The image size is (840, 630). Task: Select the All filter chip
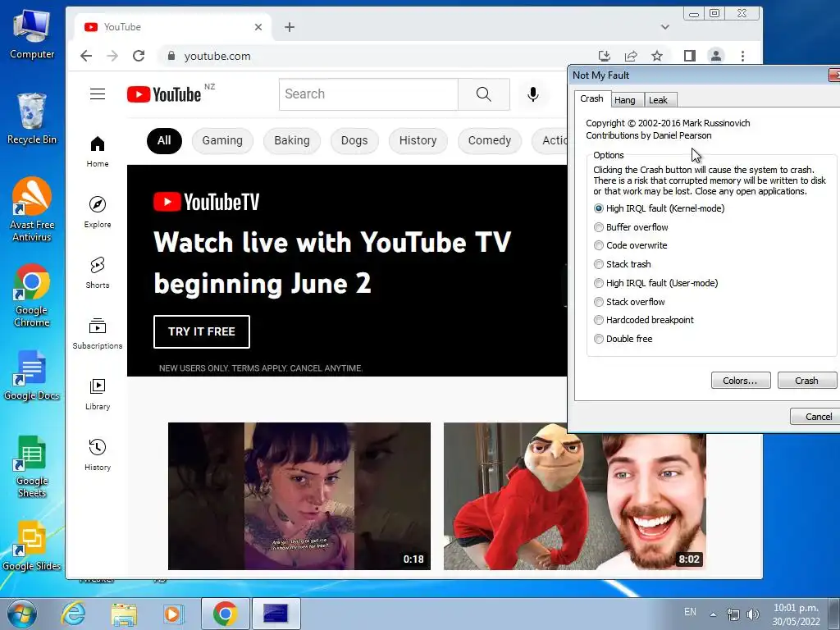[x=164, y=140]
